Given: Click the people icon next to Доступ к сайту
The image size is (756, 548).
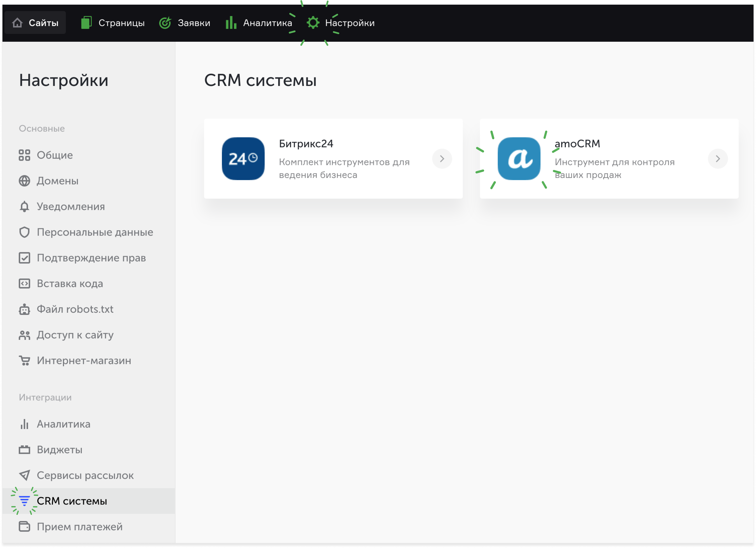Looking at the screenshot, I should (x=24, y=335).
